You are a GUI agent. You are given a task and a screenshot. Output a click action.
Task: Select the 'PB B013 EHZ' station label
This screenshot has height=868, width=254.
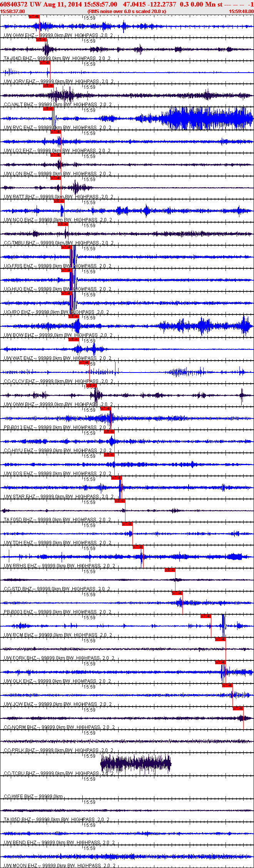point(18,427)
